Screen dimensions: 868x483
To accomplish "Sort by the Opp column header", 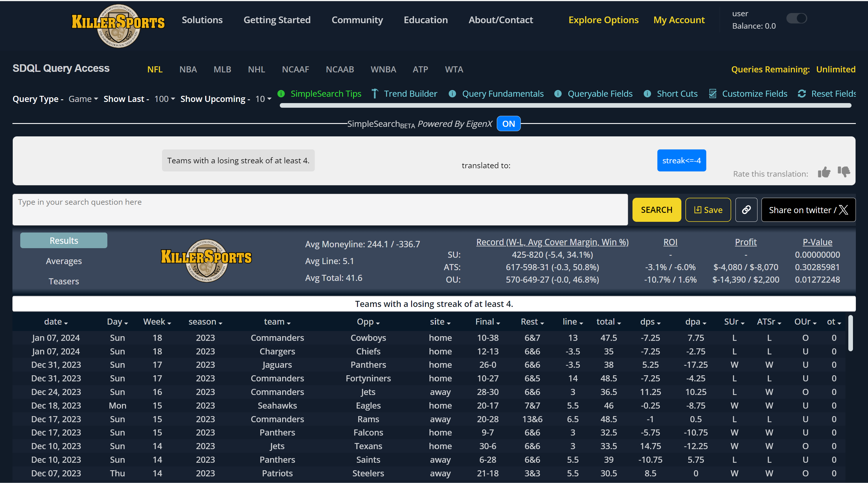I will click(x=368, y=322).
